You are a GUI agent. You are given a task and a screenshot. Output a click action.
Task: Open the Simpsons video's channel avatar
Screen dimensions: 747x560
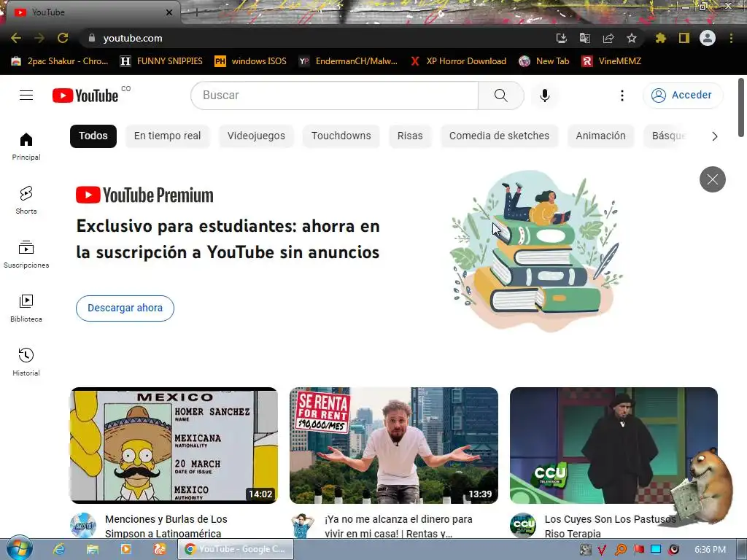[x=83, y=525]
